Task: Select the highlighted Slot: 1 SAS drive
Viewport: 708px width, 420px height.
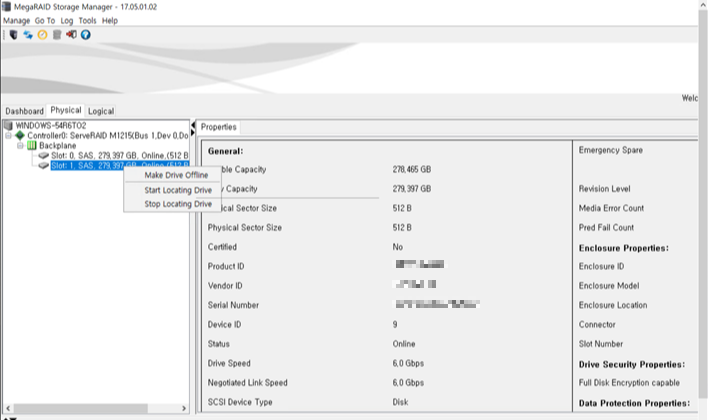Action: 120,166
